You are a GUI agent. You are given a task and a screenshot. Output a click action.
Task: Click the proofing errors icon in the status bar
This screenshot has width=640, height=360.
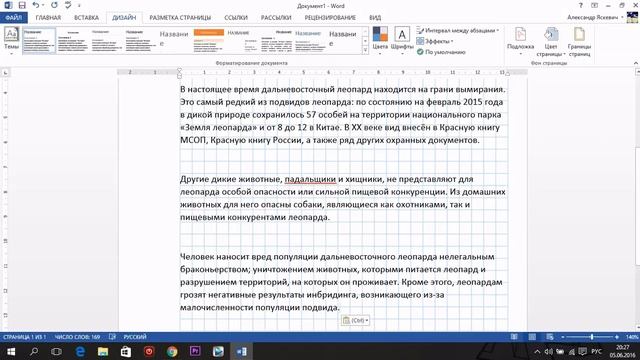click(112, 337)
